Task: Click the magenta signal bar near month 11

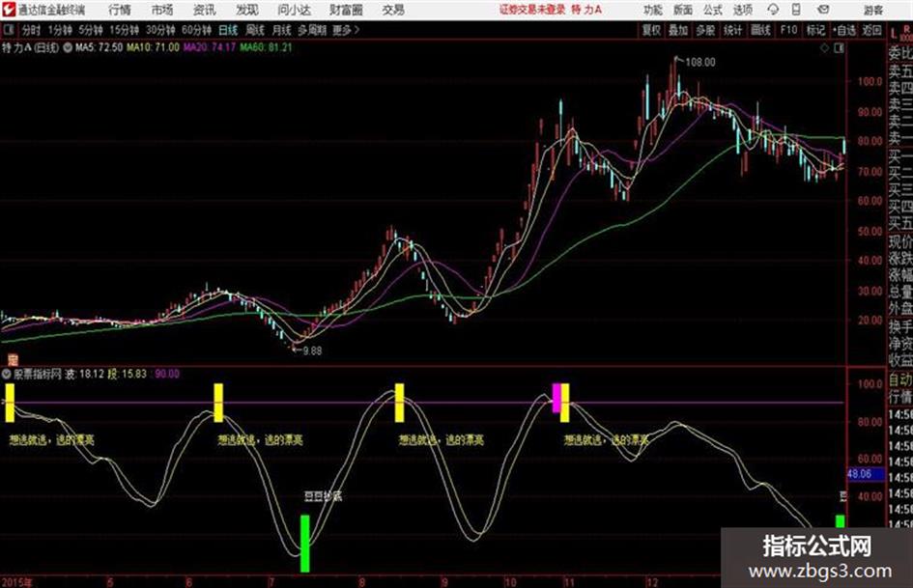Action: coord(556,398)
